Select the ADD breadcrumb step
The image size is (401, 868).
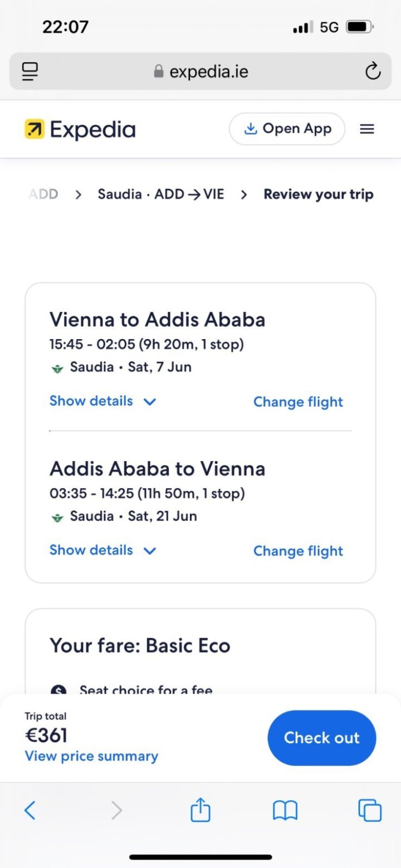click(x=43, y=194)
